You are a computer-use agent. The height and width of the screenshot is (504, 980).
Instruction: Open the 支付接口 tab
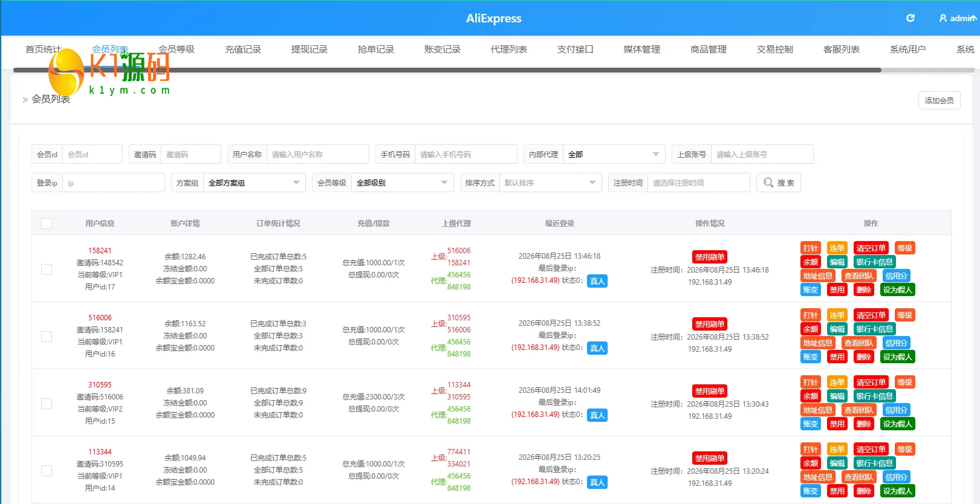(576, 49)
